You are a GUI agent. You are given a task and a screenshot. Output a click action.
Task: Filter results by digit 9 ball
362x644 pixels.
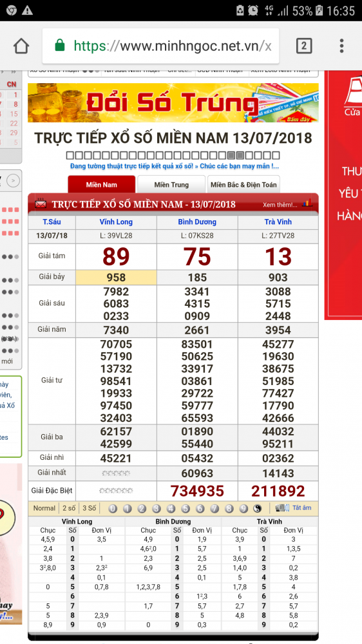coord(243,509)
